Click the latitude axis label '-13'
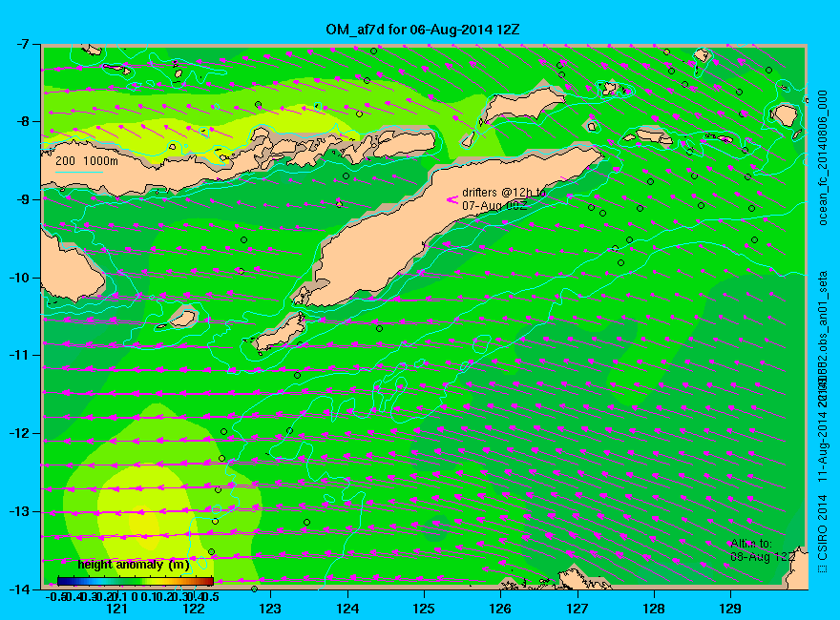 [x=19, y=511]
